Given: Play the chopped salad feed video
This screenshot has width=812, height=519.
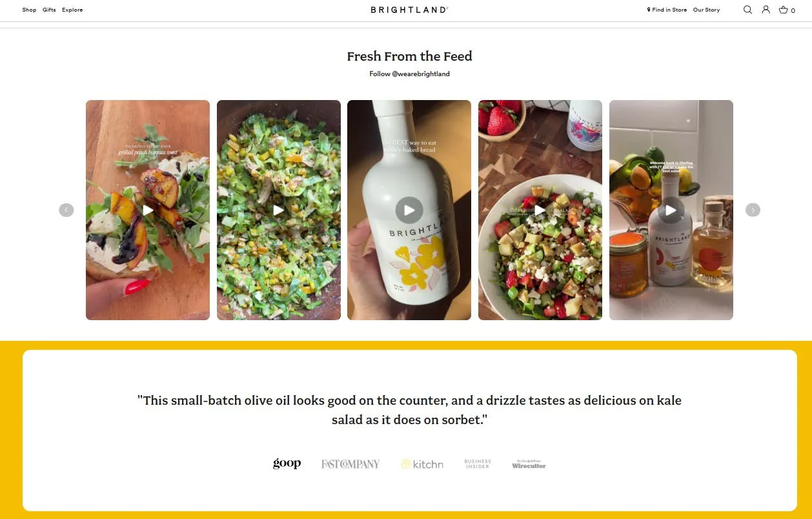Looking at the screenshot, I should coord(278,210).
